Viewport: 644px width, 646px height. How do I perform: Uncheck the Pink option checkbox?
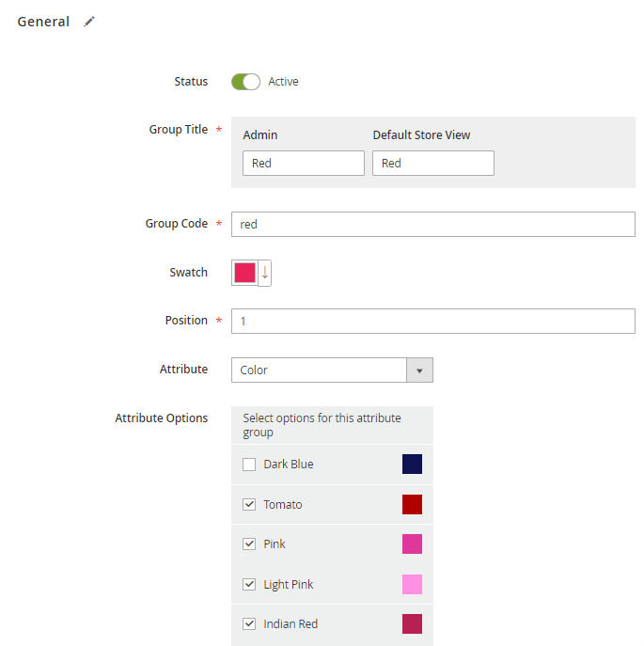click(249, 544)
